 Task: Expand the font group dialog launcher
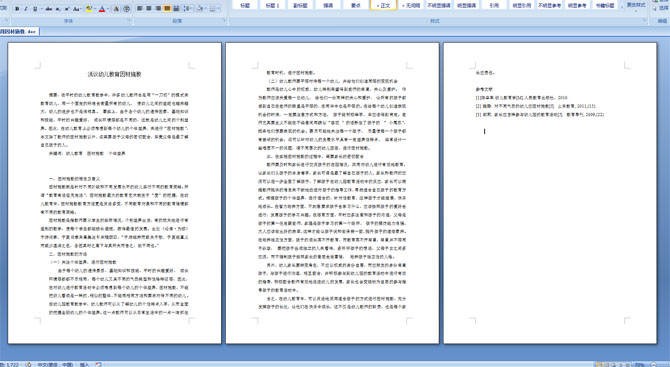click(x=129, y=20)
